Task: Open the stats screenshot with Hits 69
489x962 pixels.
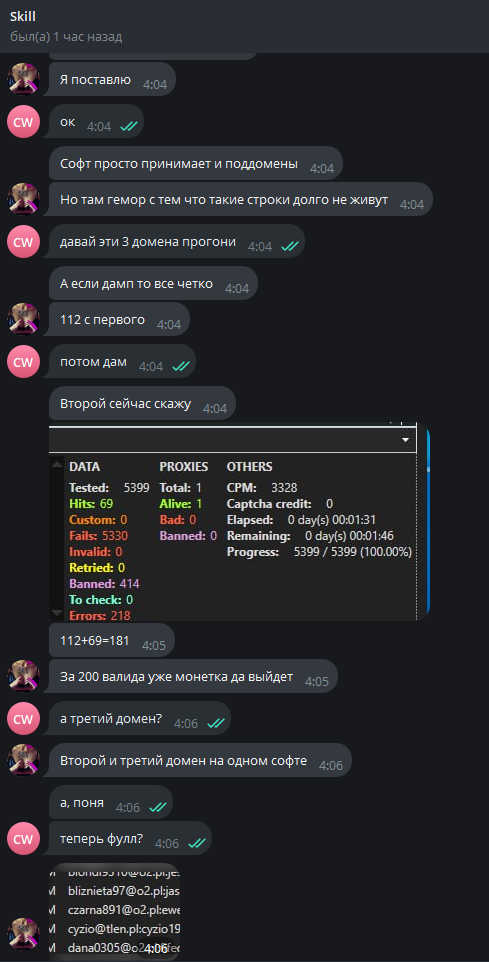Action: 239,521
